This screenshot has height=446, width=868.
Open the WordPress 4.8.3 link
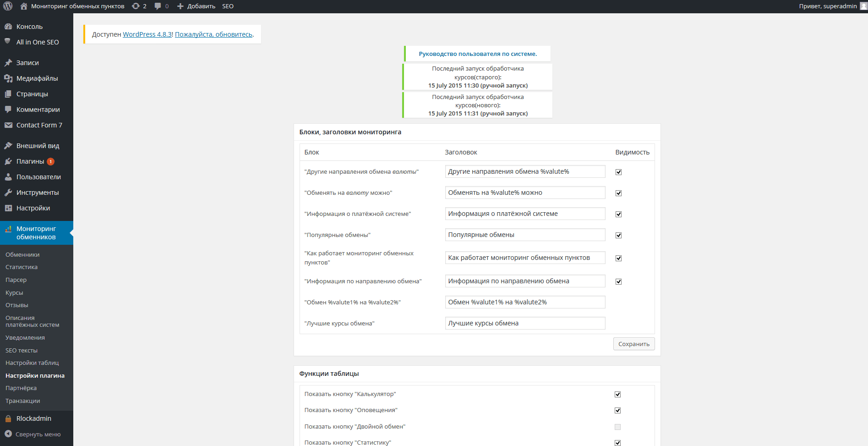click(147, 34)
